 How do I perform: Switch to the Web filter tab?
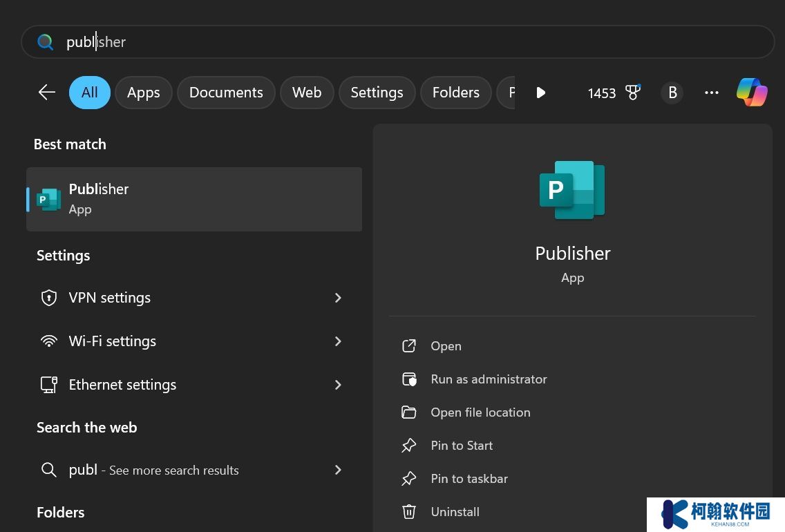pyautogui.click(x=307, y=93)
